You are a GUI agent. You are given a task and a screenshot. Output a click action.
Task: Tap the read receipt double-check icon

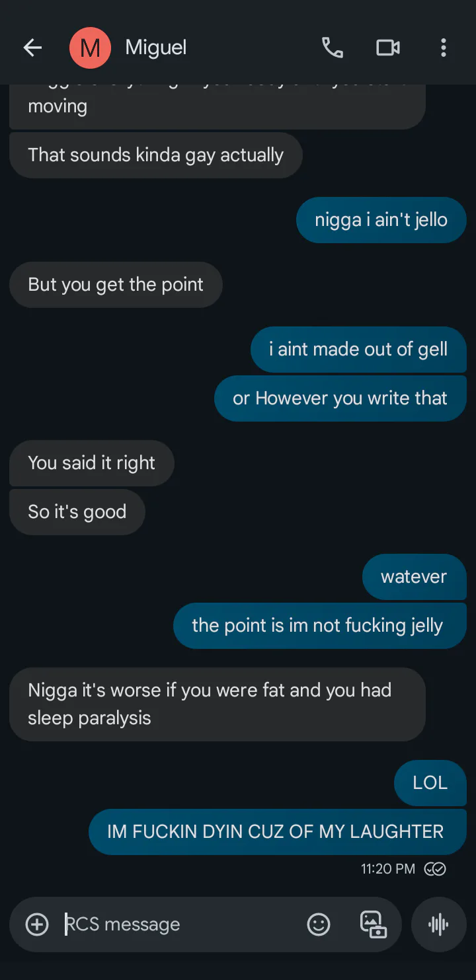coord(435,868)
